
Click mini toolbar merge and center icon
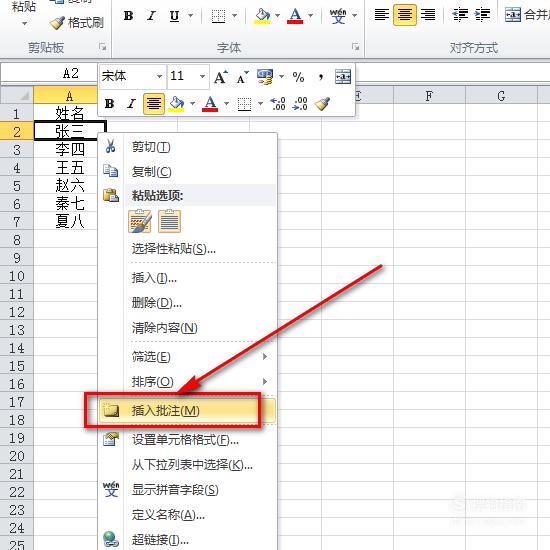[x=343, y=77]
